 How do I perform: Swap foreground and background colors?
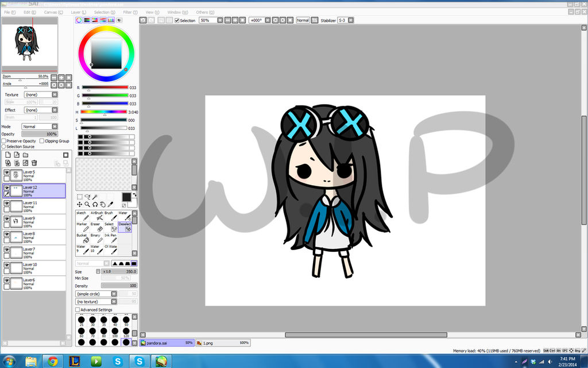[134, 195]
